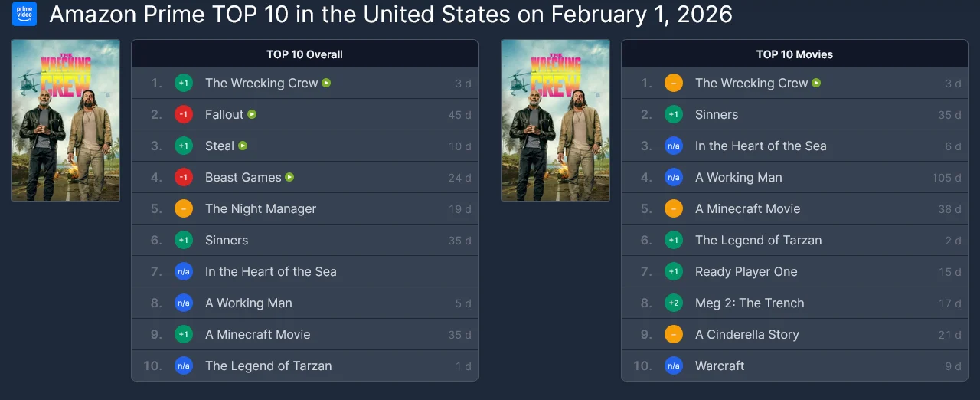Select Ready Player One title
The image size is (980, 400).
746,271
